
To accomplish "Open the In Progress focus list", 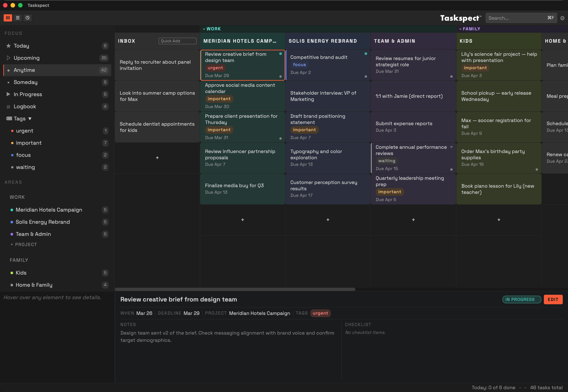I will (57, 94).
